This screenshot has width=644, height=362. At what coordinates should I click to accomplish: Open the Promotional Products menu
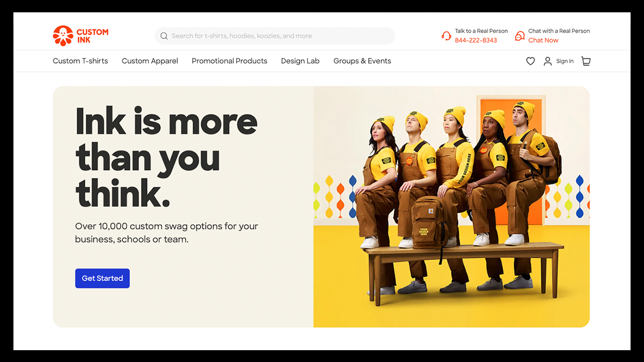pyautogui.click(x=229, y=61)
